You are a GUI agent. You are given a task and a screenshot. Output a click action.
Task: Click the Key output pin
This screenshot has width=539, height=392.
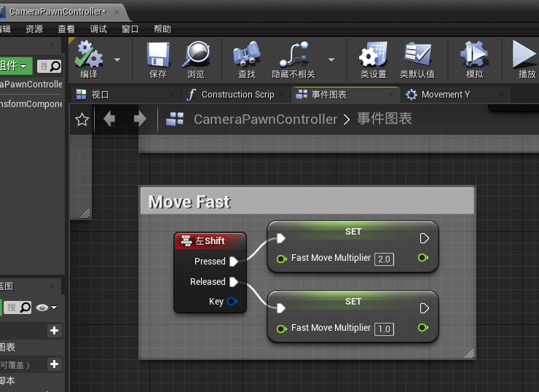pyautogui.click(x=232, y=302)
